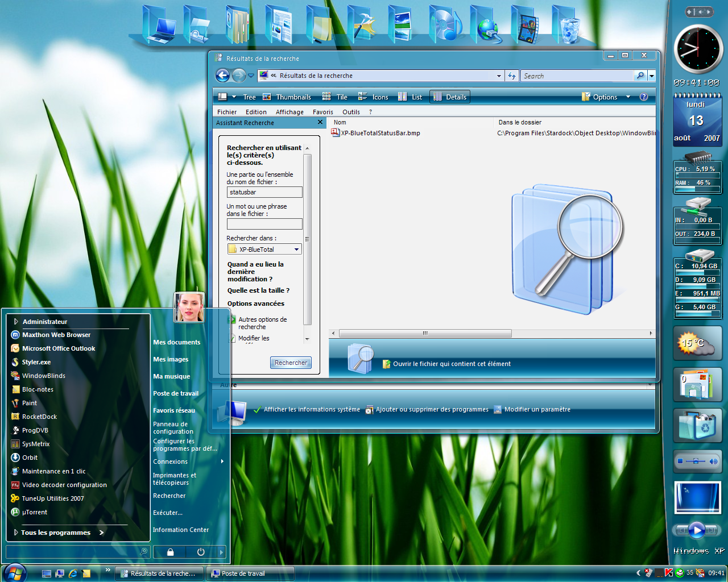Image resolution: width=728 pixels, height=582 pixels.
Task: Open the hammer tools folder in the dock
Action: click(x=362, y=25)
